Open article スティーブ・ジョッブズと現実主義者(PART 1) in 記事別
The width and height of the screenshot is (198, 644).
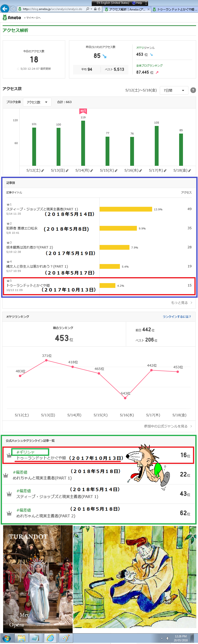[x=42, y=209]
